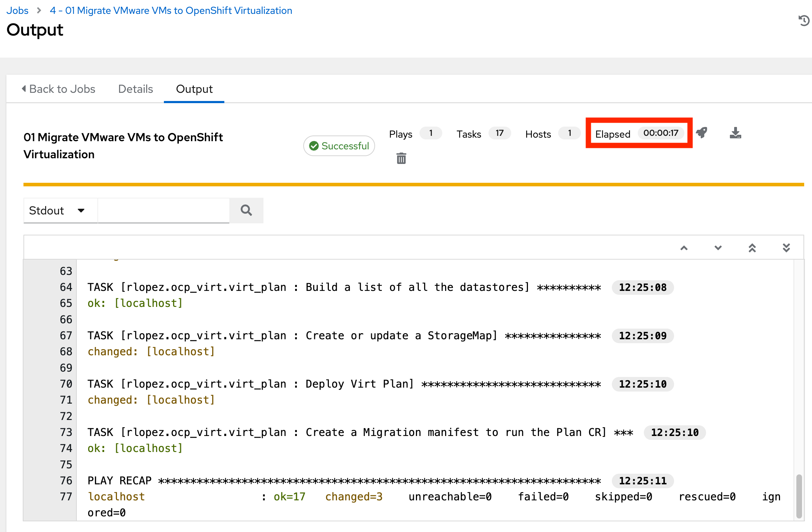
Task: Select the 'Deploy Virt Plan' task line
Action: pyautogui.click(x=344, y=384)
